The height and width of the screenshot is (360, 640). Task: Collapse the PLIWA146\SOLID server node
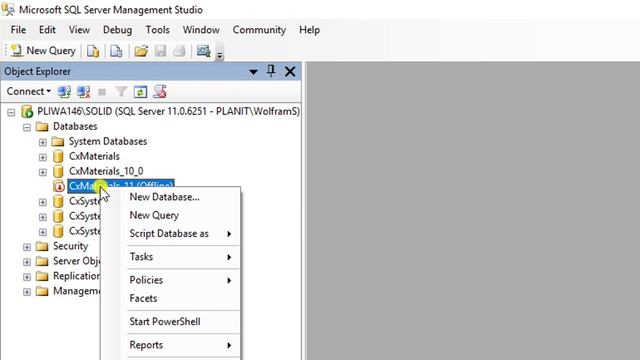pos(11,112)
